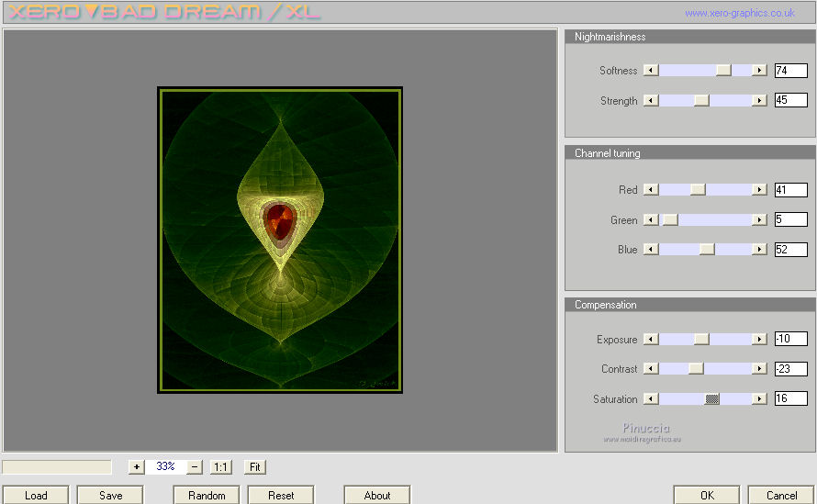Focus the Saturation value field showing 16
This screenshot has height=504, width=817.
point(791,398)
